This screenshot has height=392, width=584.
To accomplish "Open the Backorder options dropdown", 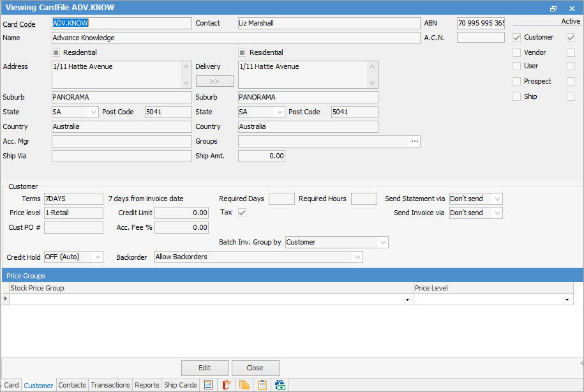I will coord(356,257).
